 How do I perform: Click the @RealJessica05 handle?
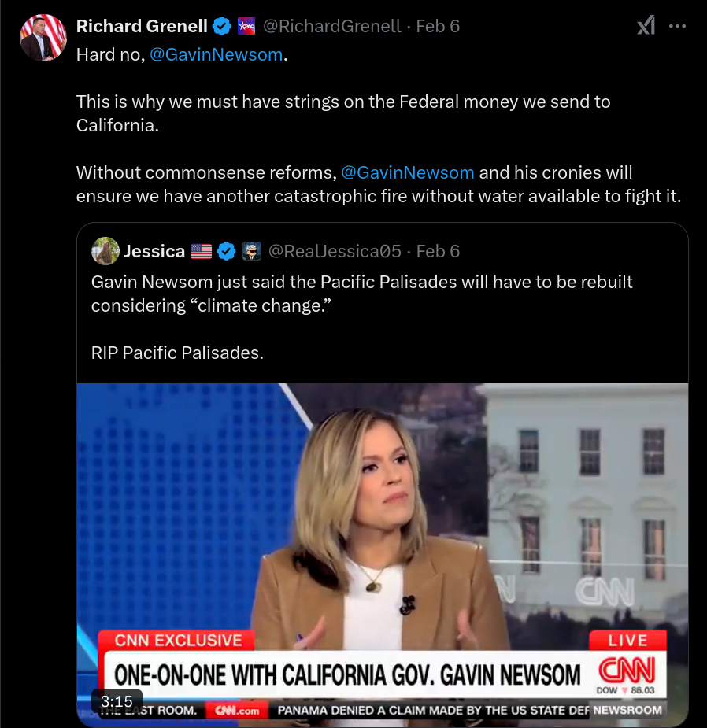point(335,251)
